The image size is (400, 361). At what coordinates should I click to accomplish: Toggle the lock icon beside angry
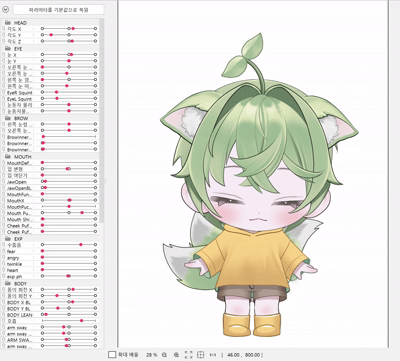[x=4, y=258]
